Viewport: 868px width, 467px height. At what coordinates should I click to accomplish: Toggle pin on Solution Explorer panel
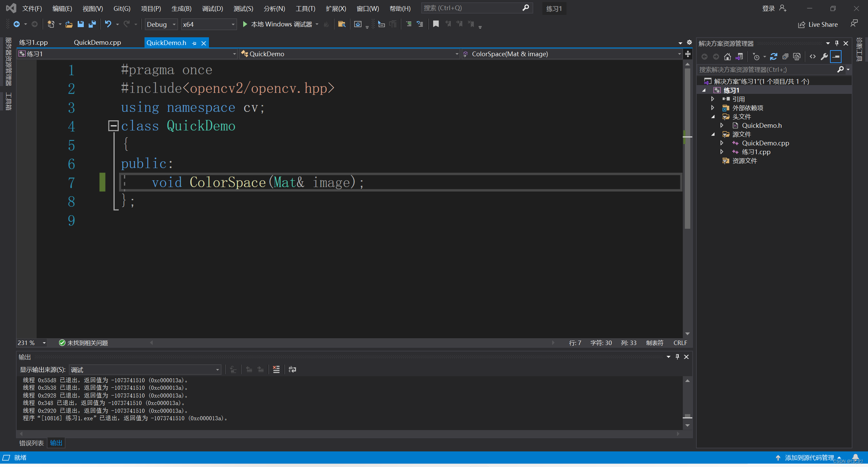tap(836, 43)
